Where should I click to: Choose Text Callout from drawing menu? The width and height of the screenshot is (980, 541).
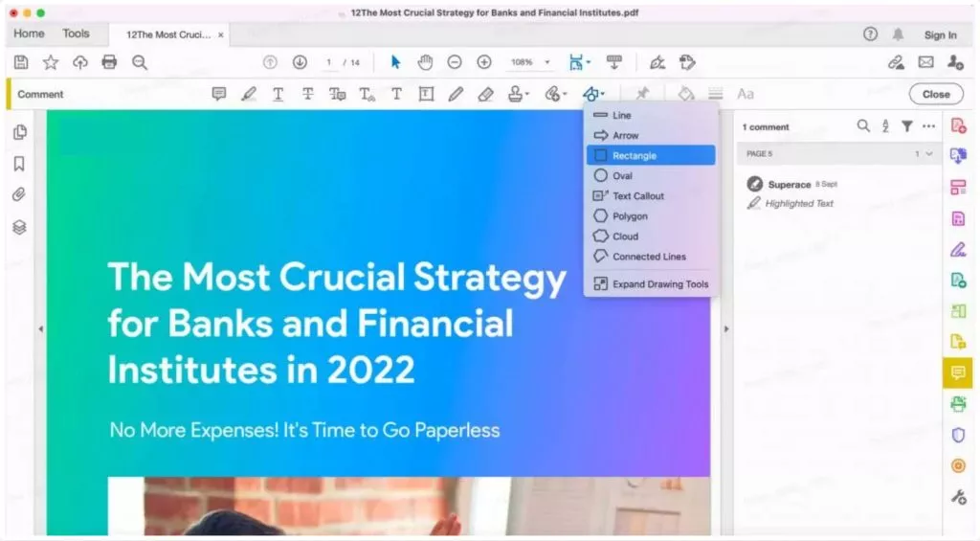[x=651, y=195]
